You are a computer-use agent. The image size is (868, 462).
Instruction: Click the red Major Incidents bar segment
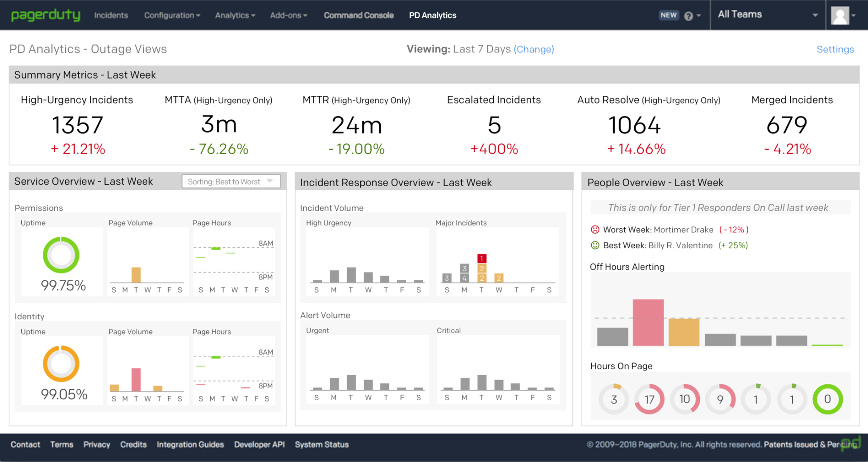click(x=482, y=259)
